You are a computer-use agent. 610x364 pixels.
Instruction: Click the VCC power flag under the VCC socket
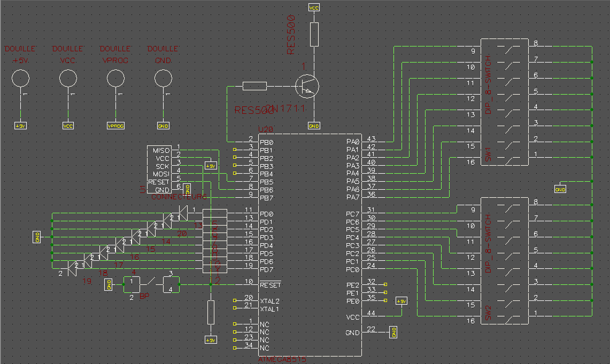click(x=68, y=126)
